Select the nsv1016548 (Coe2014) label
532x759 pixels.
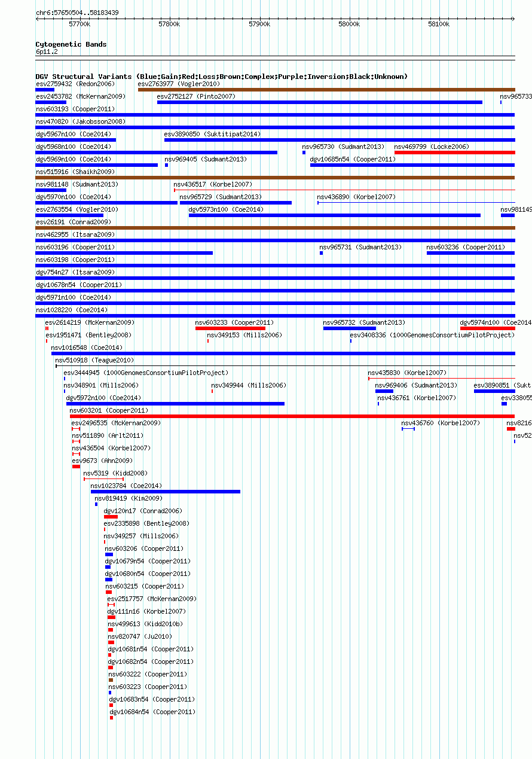tap(87, 348)
